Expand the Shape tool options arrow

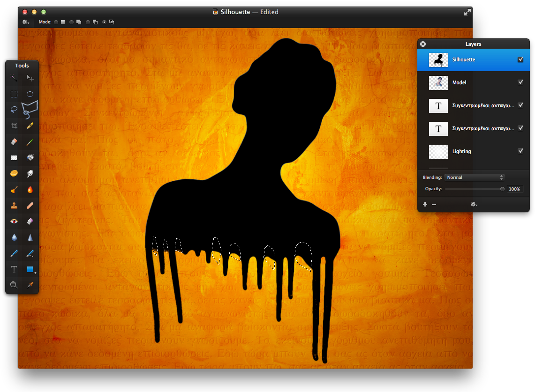(35, 272)
